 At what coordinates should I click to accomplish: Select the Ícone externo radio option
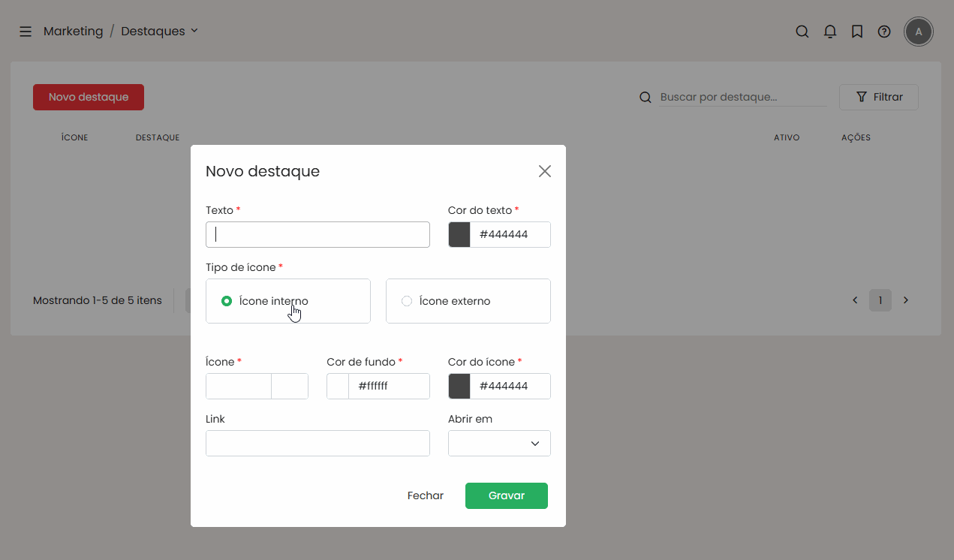coord(407,301)
